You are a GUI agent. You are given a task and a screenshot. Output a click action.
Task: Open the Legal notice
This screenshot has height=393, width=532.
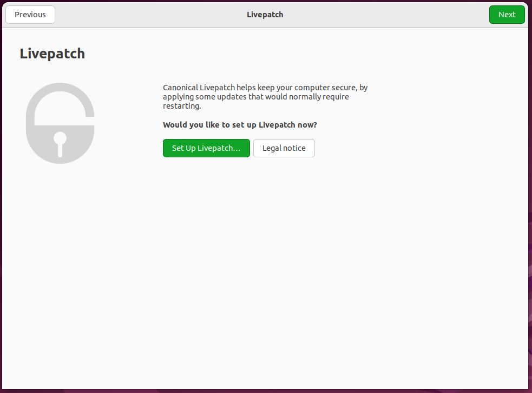[284, 148]
